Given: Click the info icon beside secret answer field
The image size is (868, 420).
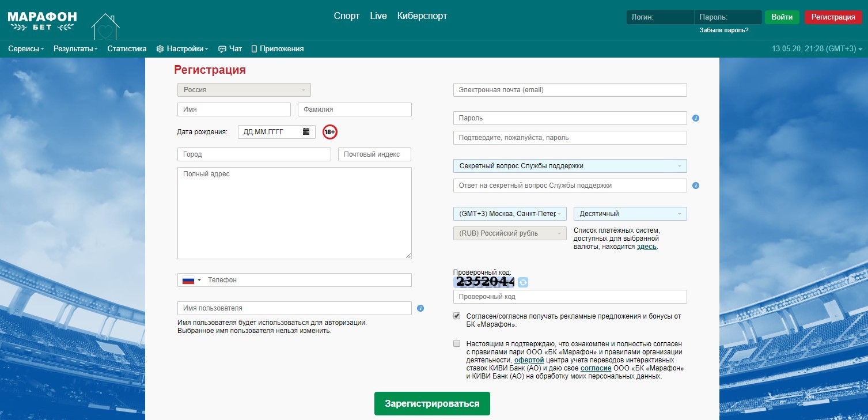Looking at the screenshot, I should (696, 186).
